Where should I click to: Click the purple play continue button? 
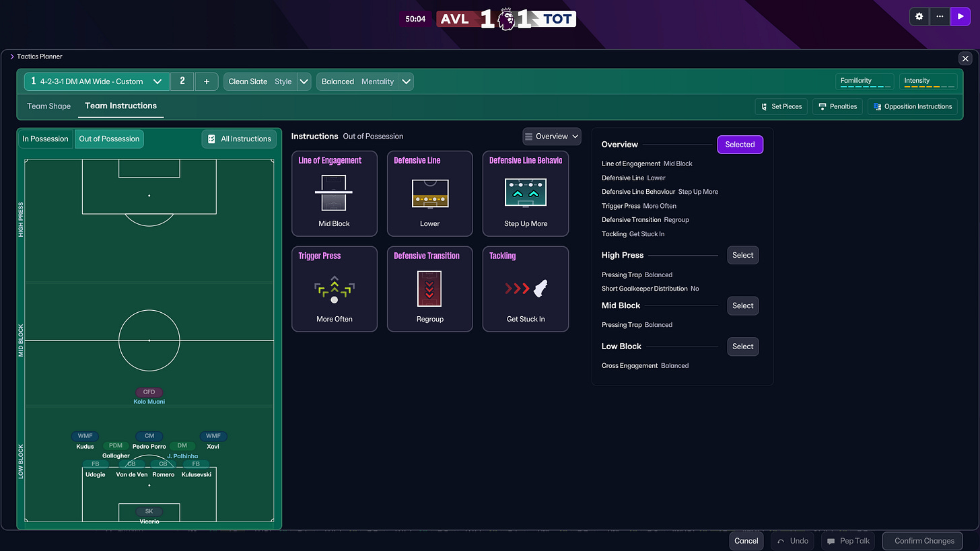point(960,17)
